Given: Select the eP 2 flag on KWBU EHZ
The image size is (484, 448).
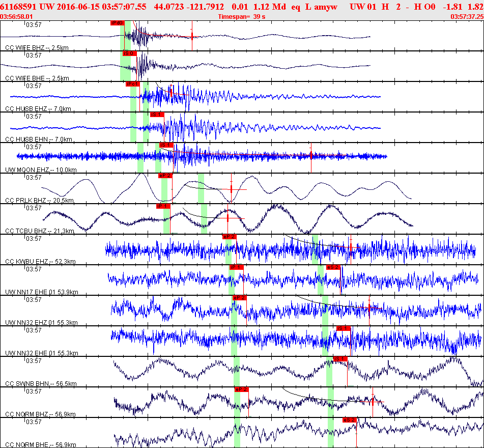Looking at the screenshot, I should pos(230,237).
